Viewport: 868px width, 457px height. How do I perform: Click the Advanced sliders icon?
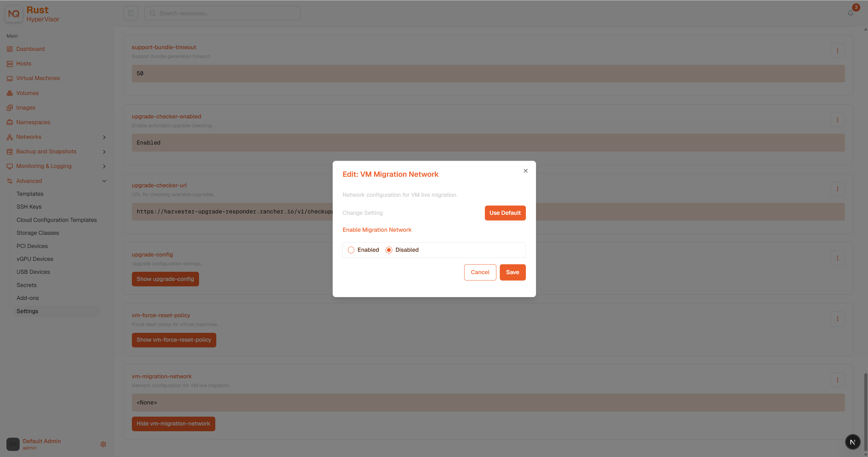click(9, 181)
